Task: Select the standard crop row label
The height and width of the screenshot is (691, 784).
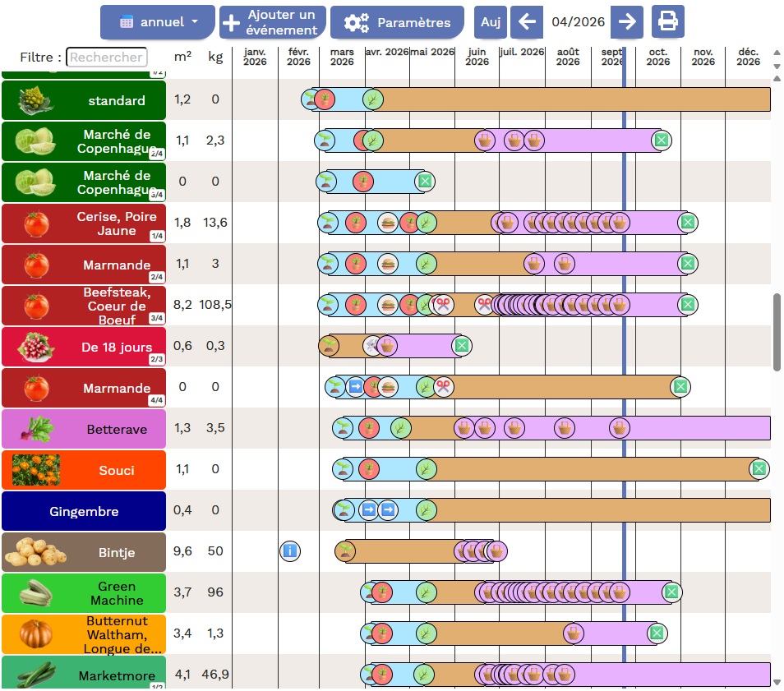Action: click(x=84, y=100)
